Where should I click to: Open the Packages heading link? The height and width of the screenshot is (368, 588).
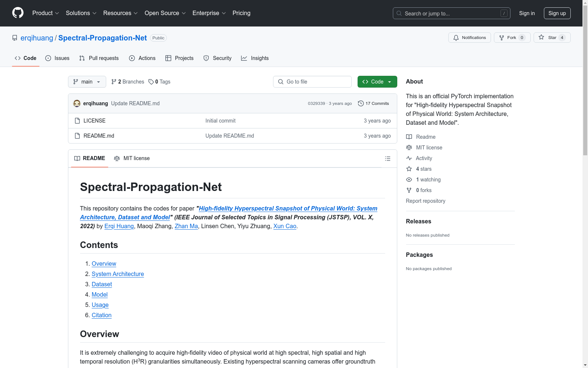[419, 255]
